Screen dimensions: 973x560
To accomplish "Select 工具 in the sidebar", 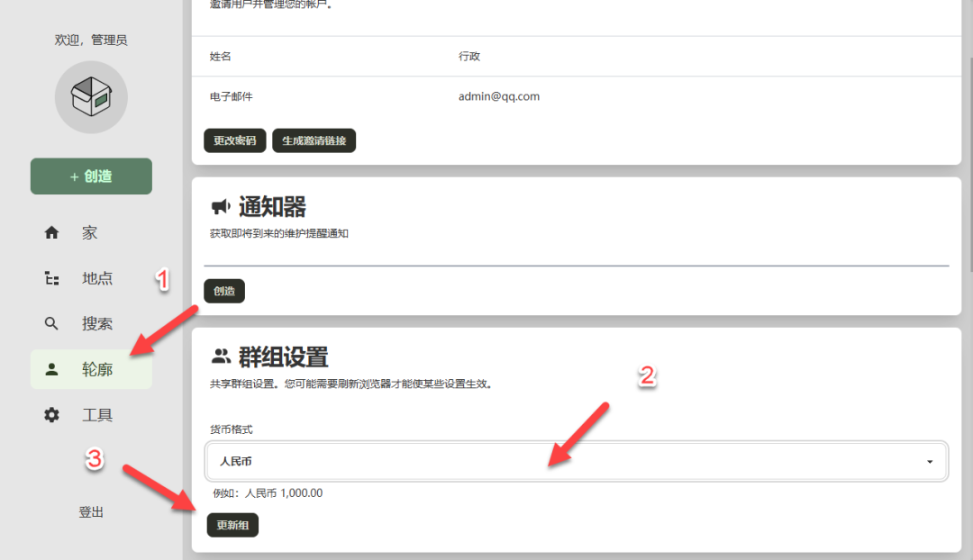I will tap(95, 414).
